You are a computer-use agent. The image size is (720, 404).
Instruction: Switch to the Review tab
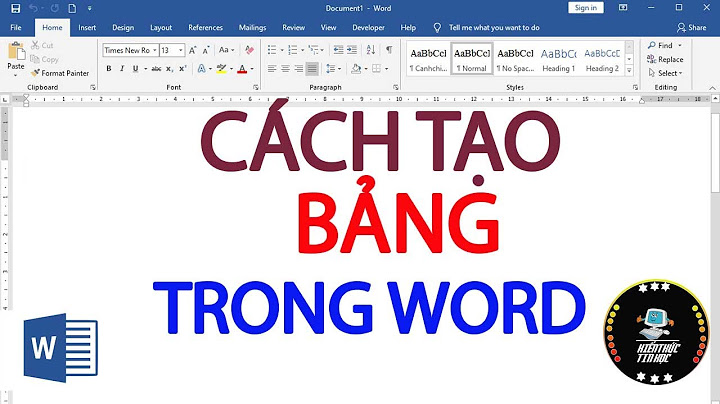[x=293, y=28]
